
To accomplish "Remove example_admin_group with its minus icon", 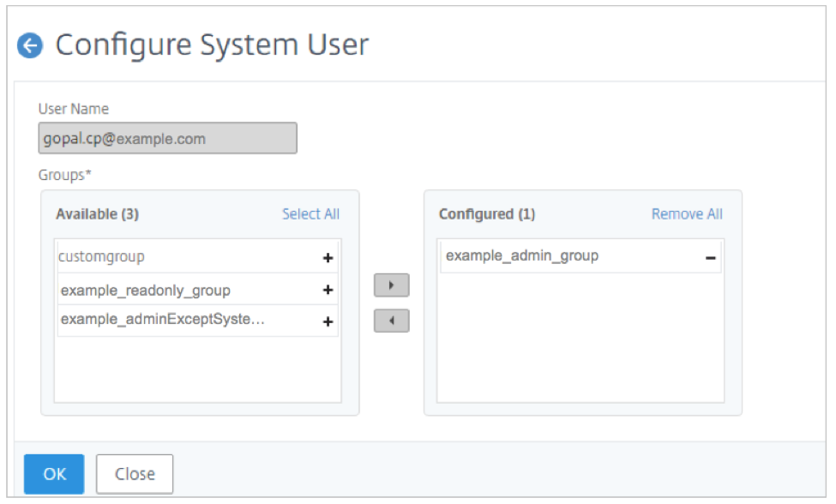I will click(x=710, y=258).
